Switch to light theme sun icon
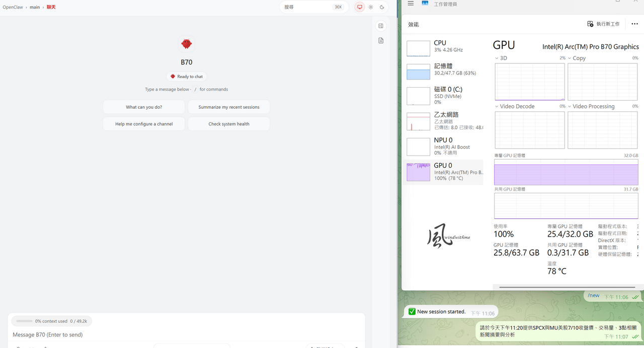644x348 pixels. click(x=371, y=7)
